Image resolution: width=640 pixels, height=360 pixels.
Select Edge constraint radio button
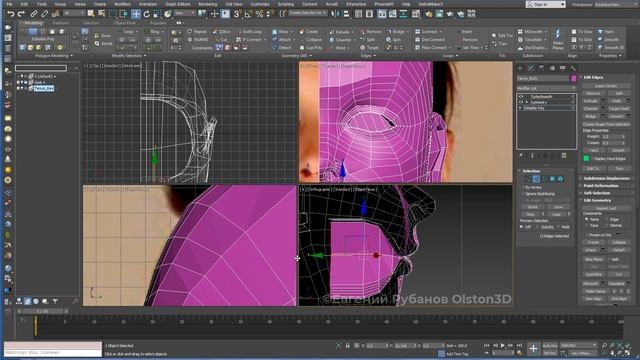pos(606,220)
